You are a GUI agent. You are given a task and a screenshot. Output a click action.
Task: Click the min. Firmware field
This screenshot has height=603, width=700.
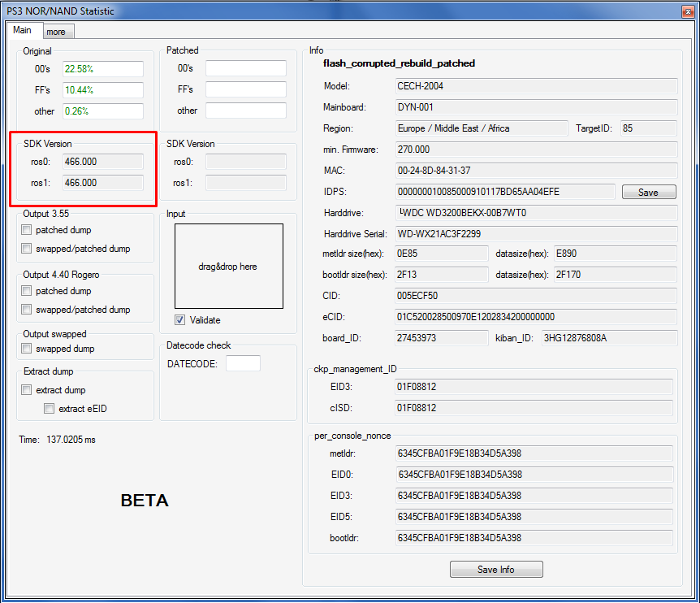tap(537, 150)
